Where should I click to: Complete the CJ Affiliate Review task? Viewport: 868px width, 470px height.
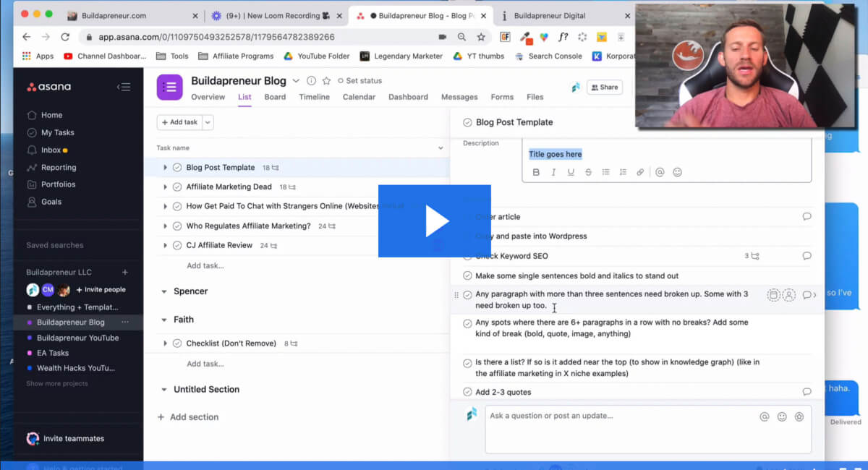(177, 245)
